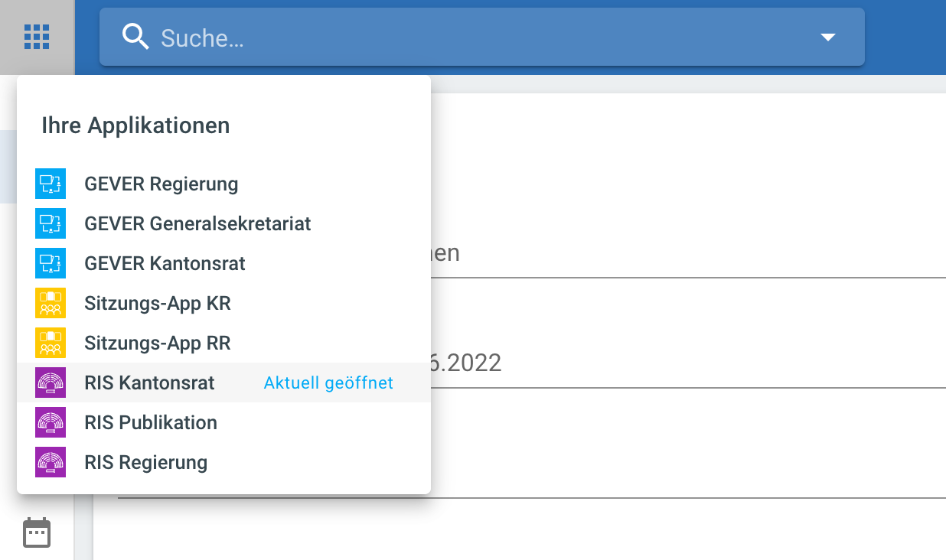Screen dimensions: 946x560
Task: Expand the search options dropdown arrow
Action: [x=827, y=37]
